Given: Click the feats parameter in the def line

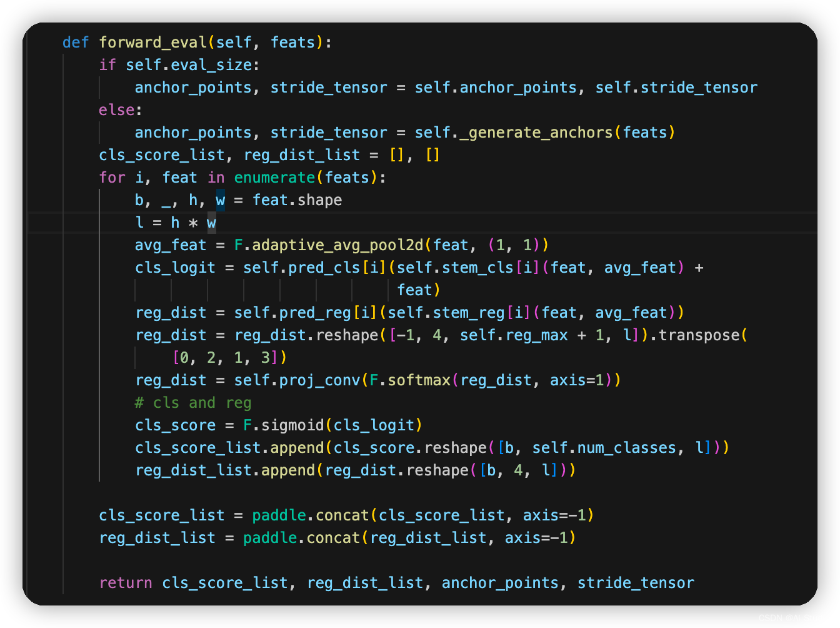Looking at the screenshot, I should (293, 43).
